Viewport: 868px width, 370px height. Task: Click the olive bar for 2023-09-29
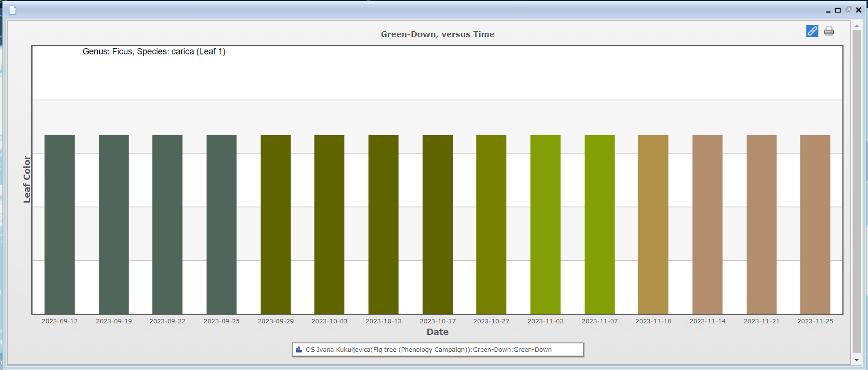pyautogui.click(x=276, y=224)
